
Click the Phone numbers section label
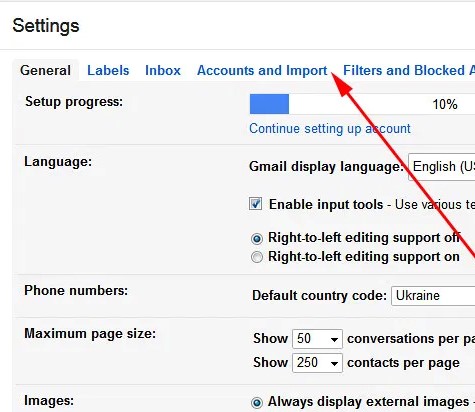click(76, 290)
